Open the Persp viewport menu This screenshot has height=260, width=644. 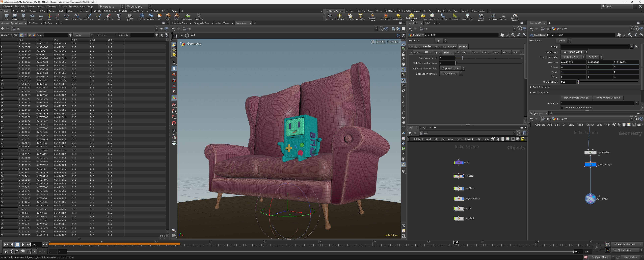coord(381,42)
